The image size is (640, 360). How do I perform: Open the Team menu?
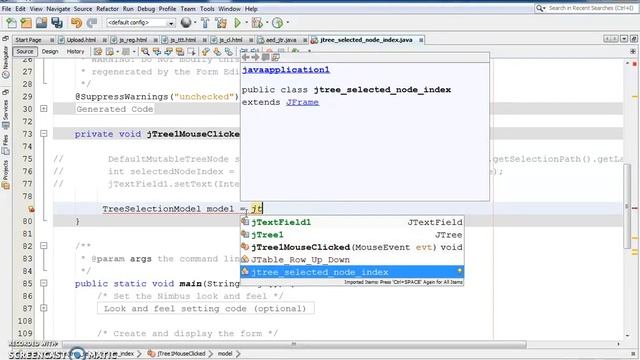[188, 9]
